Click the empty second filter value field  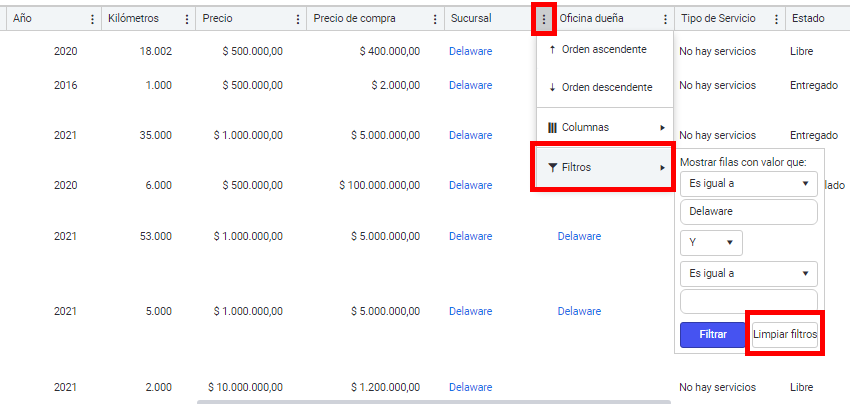pyautogui.click(x=748, y=300)
